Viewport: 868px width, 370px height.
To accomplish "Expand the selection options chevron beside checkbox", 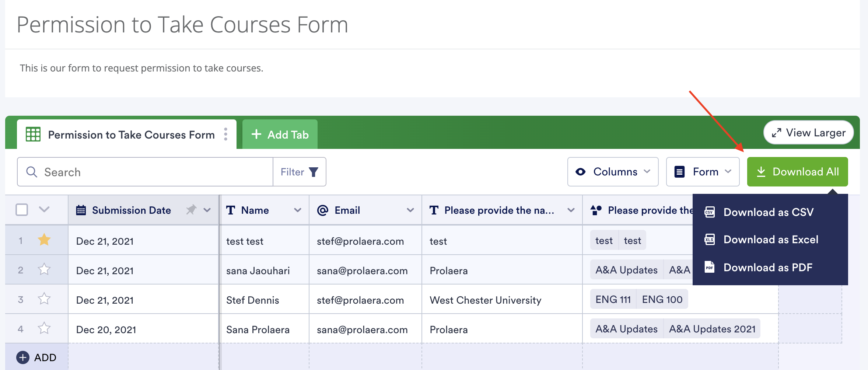I will [x=44, y=210].
